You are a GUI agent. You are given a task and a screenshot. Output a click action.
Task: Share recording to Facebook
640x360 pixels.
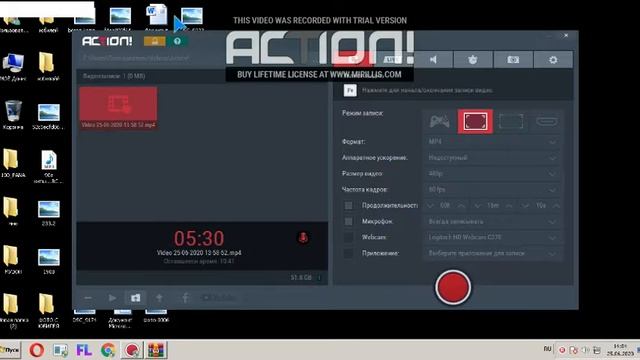tap(185, 298)
